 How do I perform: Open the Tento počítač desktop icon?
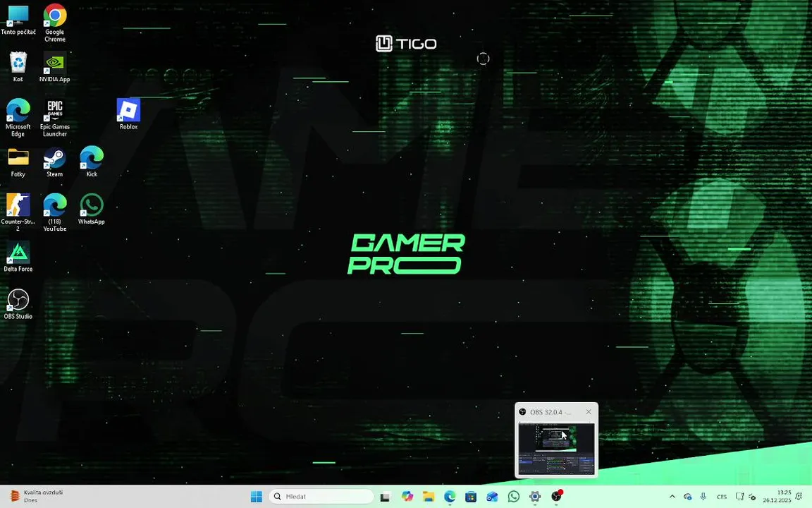[x=18, y=20]
